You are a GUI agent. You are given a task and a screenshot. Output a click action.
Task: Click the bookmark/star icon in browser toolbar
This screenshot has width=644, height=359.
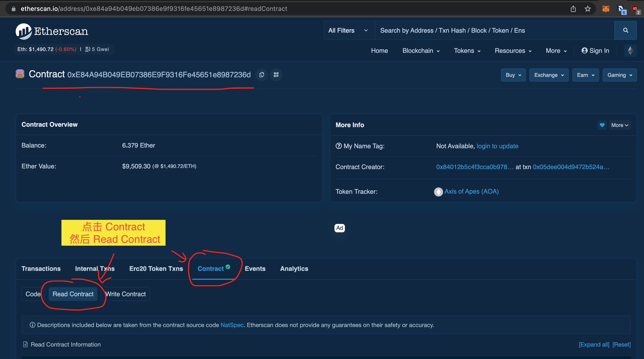coord(587,9)
